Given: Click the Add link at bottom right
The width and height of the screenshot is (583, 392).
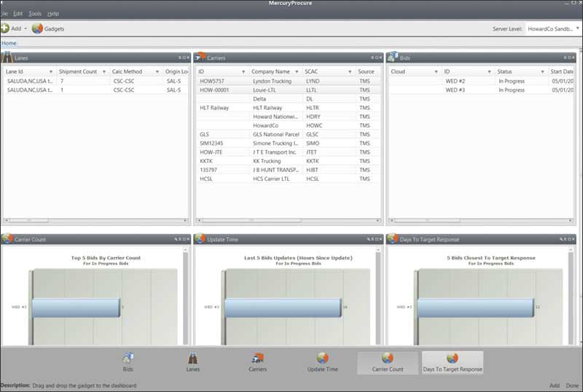Looking at the screenshot, I should tap(555, 385).
